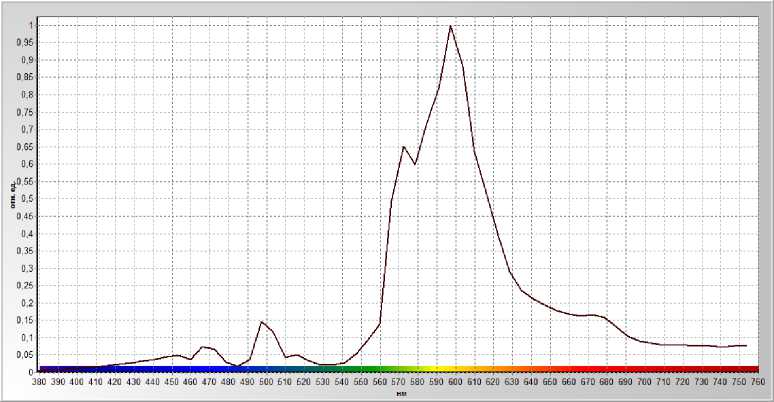Screen dimensions: 774x402
Task: Select the y-axis value 0,35
Action: (26, 251)
